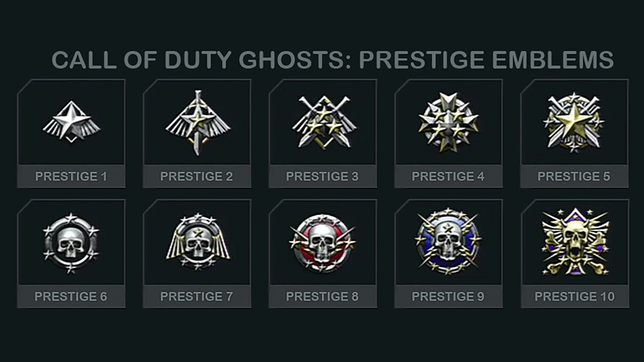Viewport: 644px width, 362px height.
Task: Pick the Prestige 4 star cluster emblem
Action: pos(448,122)
